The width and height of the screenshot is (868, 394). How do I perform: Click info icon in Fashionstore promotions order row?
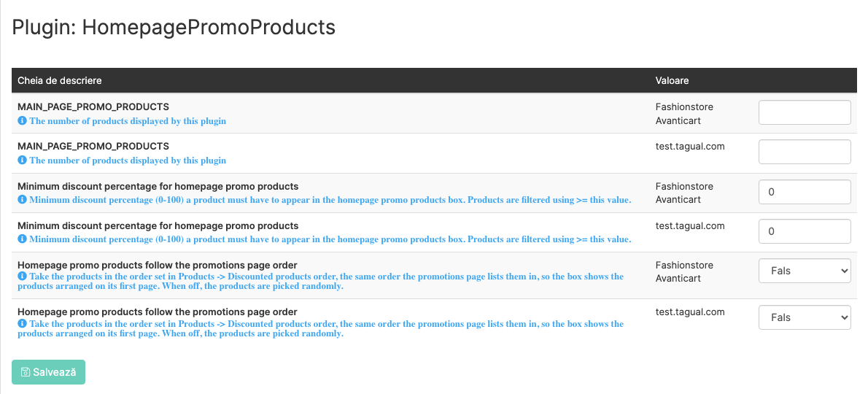22,276
